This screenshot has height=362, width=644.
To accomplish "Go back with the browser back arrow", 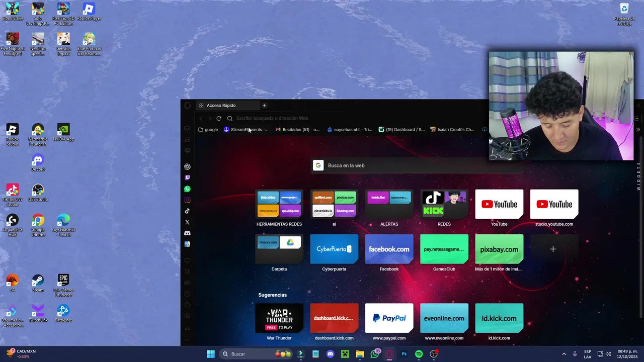I will click(201, 119).
